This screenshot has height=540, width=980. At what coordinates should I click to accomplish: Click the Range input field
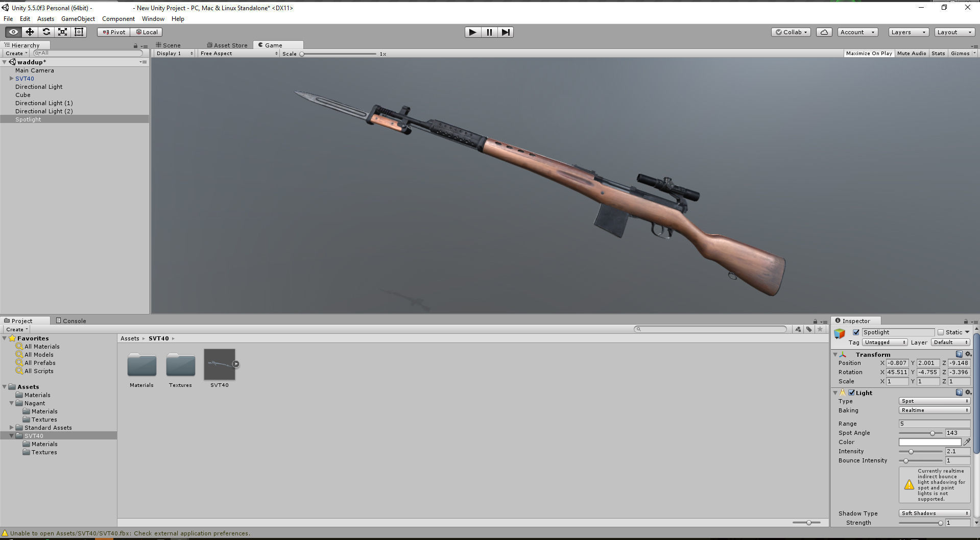(934, 424)
